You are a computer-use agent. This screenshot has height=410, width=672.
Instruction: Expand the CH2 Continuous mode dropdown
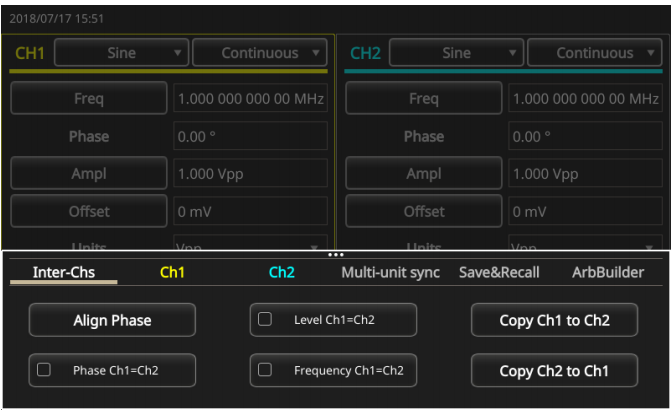point(595,53)
